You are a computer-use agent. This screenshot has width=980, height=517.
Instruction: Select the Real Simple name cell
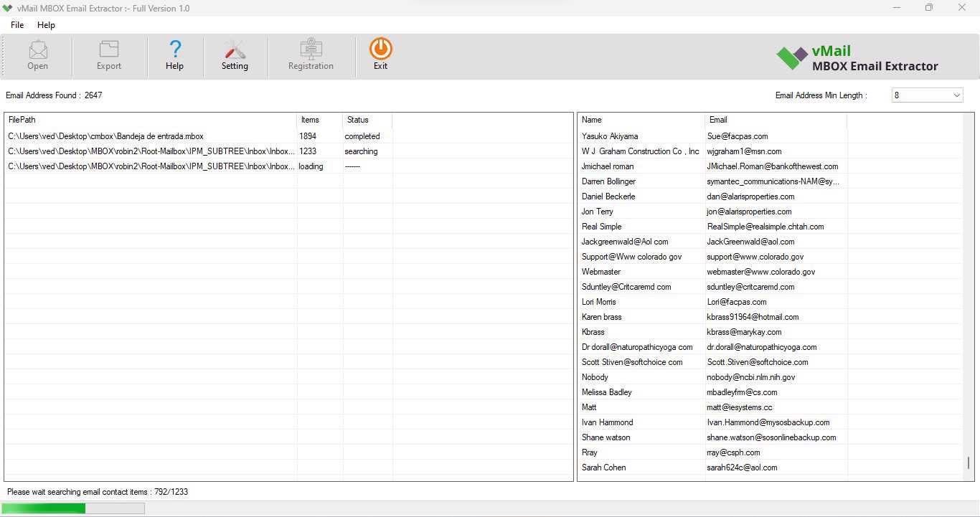coord(602,227)
